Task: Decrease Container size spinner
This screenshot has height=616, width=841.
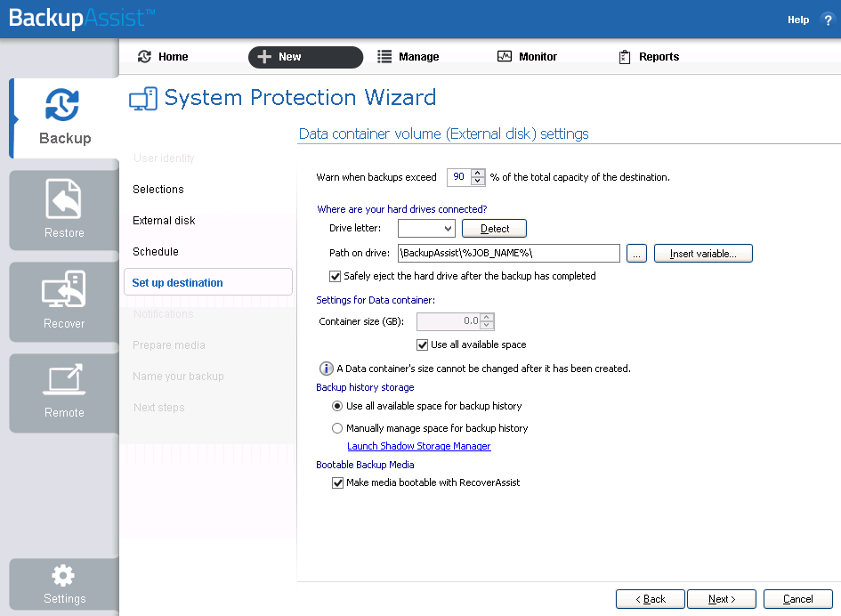Action: pos(487,325)
